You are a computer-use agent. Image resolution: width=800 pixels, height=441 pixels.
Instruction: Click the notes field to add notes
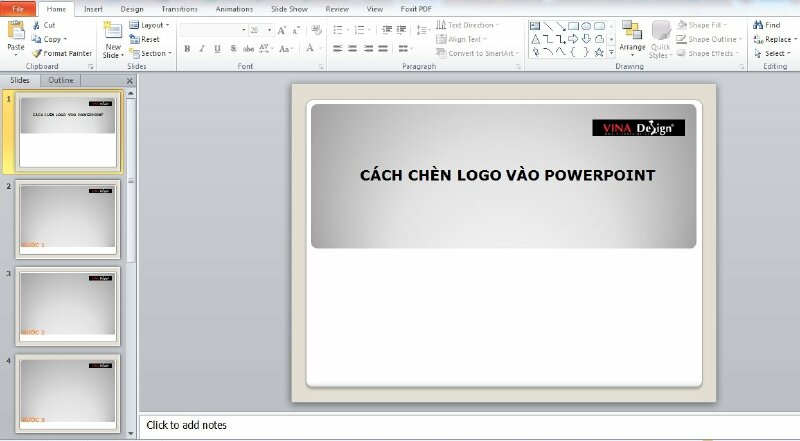tap(469, 425)
